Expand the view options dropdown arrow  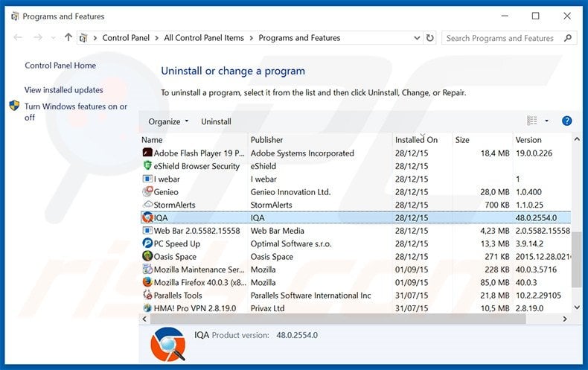click(x=546, y=121)
